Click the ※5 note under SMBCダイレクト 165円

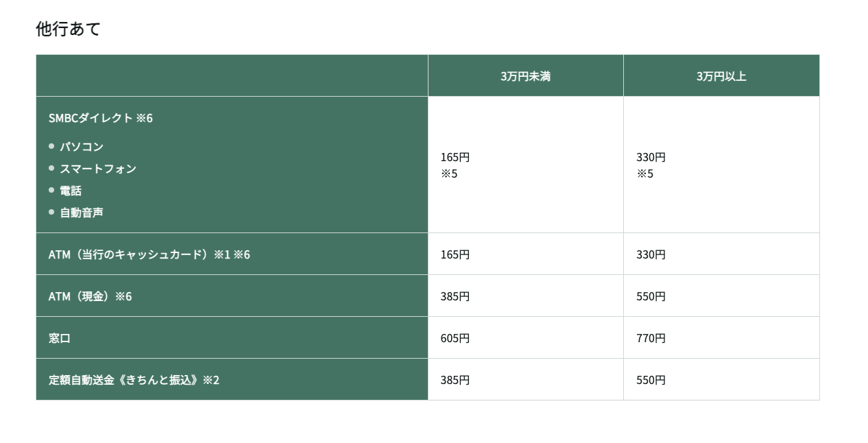(449, 173)
